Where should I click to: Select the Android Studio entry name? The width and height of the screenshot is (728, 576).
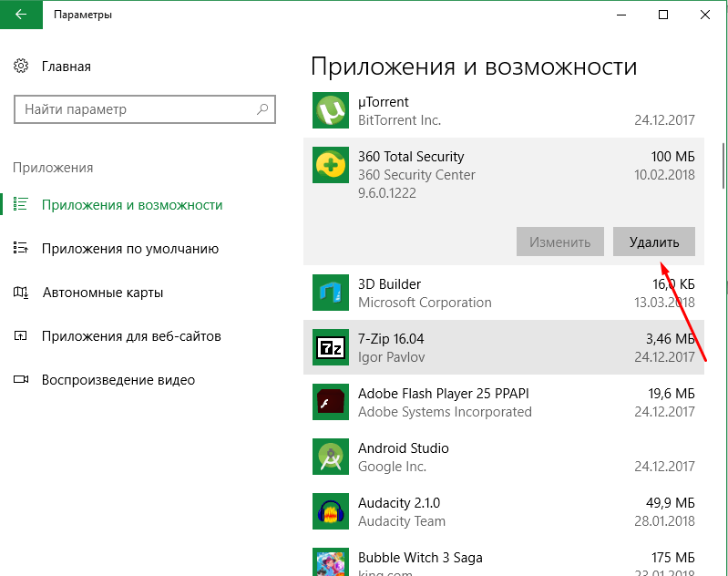point(403,448)
